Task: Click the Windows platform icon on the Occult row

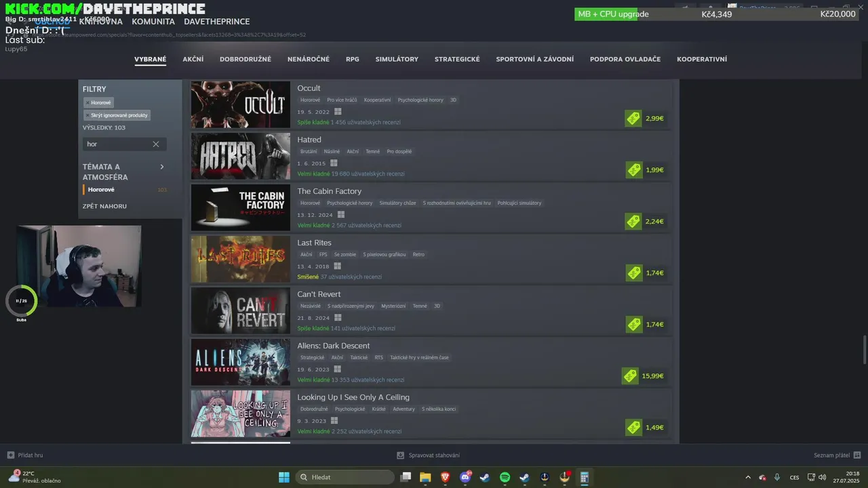Action: point(338,112)
